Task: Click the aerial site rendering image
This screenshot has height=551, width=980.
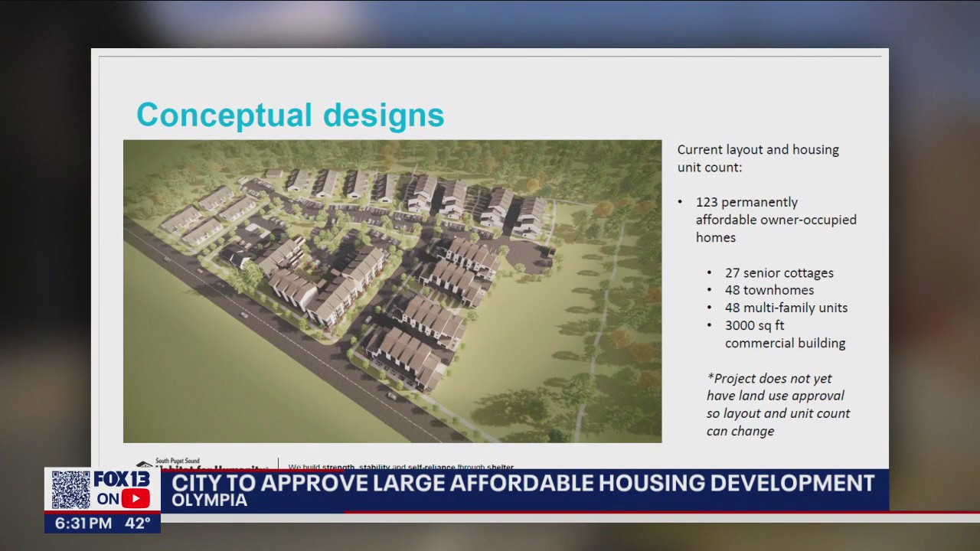Action: [x=392, y=291]
